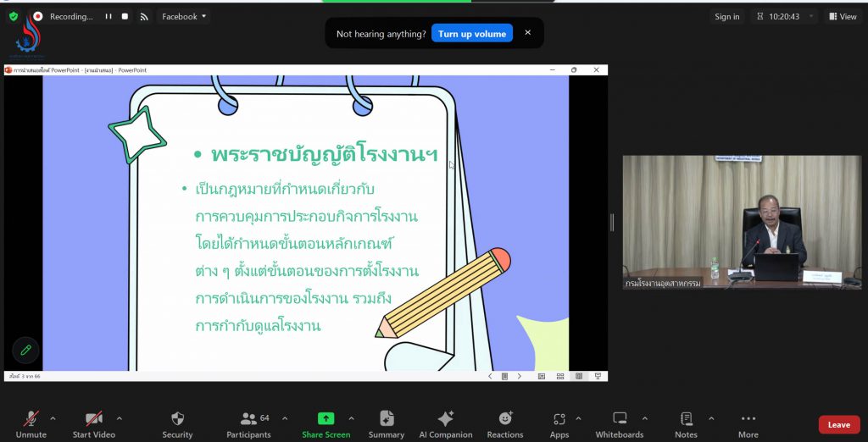
Task: Click the Sign in button
Action: (x=726, y=17)
